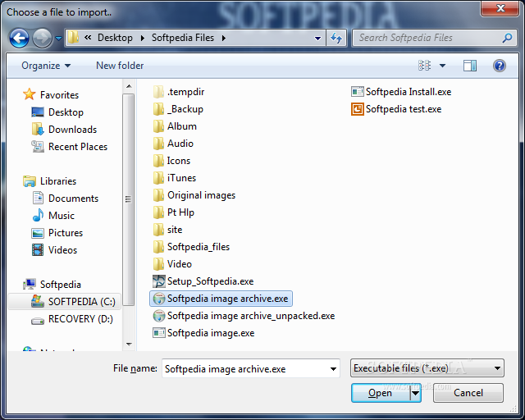Select the _Backup folder icon
This screenshot has height=420, width=525.
tap(158, 109)
